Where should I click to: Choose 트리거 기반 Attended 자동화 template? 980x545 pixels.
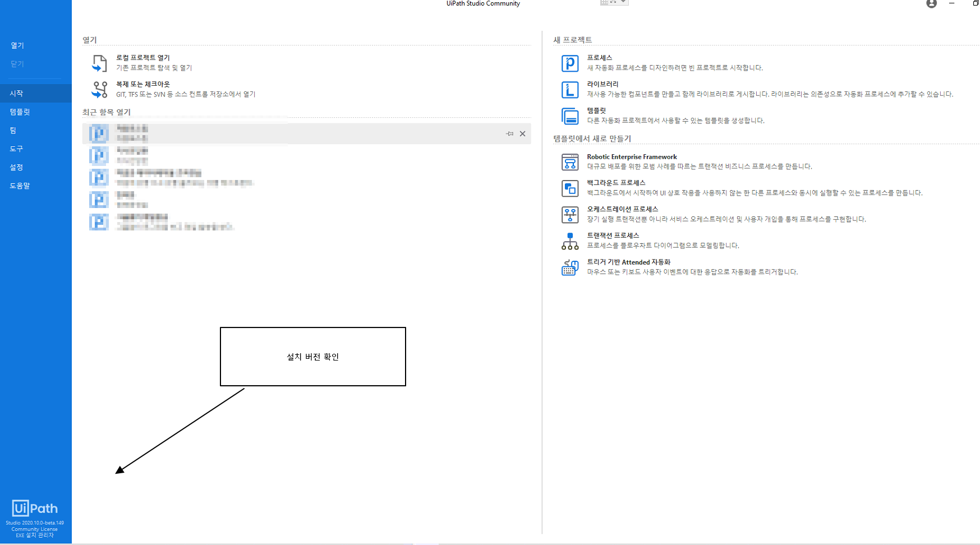click(629, 262)
